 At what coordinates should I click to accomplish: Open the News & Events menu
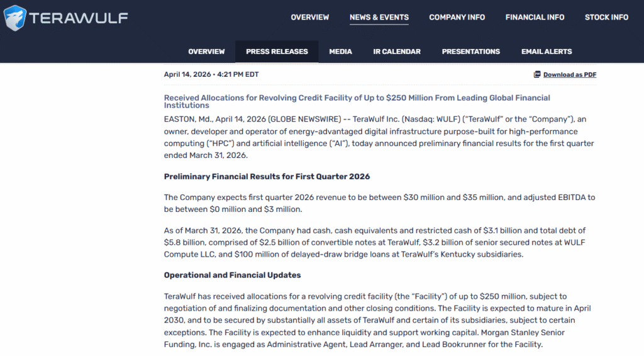[379, 18]
